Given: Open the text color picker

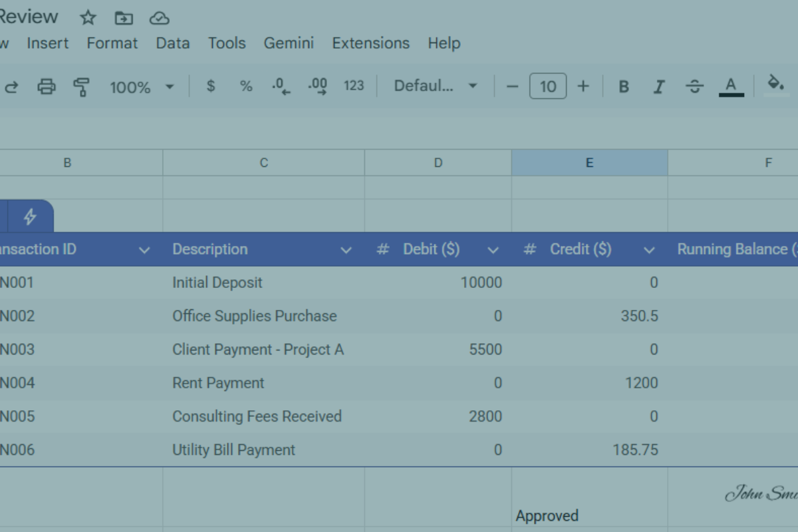Looking at the screenshot, I should [731, 86].
